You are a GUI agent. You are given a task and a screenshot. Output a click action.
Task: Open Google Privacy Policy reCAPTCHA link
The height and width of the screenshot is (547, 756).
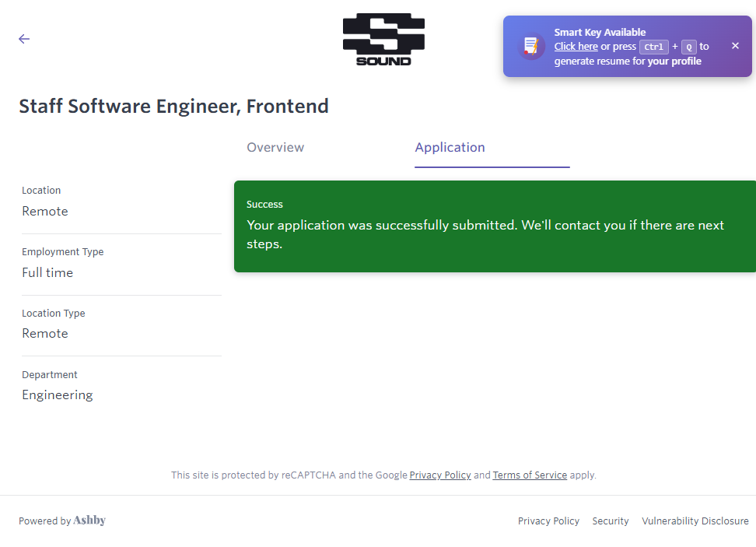point(440,475)
